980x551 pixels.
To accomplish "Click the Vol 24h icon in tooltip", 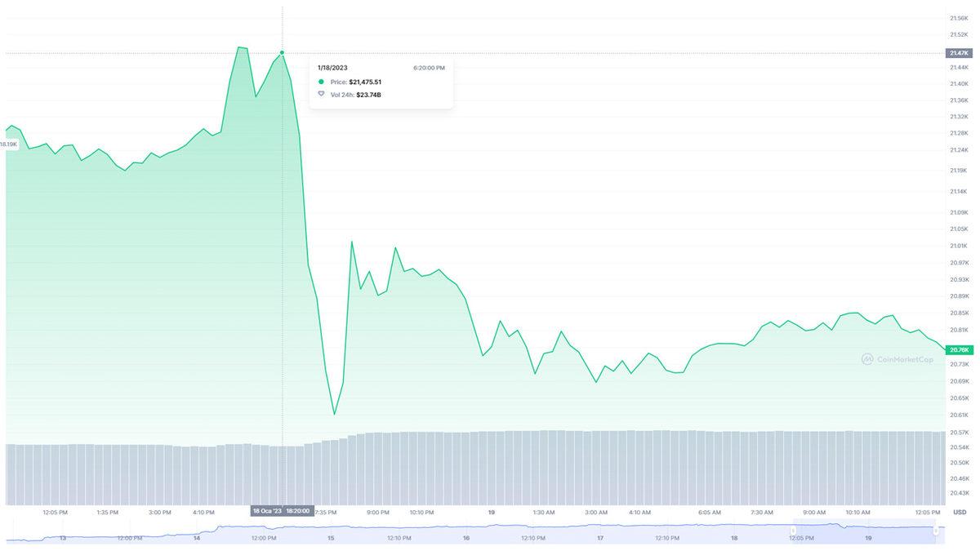I will click(321, 95).
